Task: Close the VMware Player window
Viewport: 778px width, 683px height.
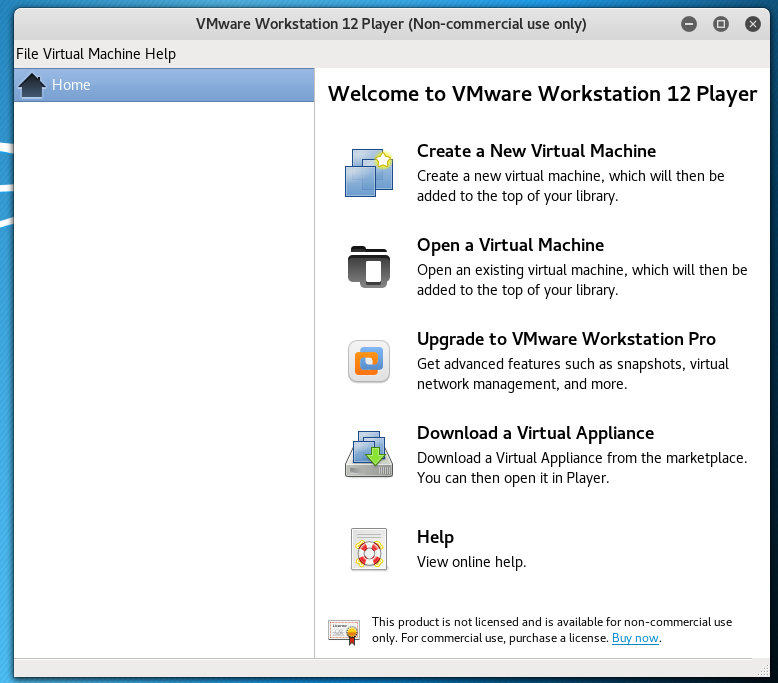Action: click(x=753, y=24)
